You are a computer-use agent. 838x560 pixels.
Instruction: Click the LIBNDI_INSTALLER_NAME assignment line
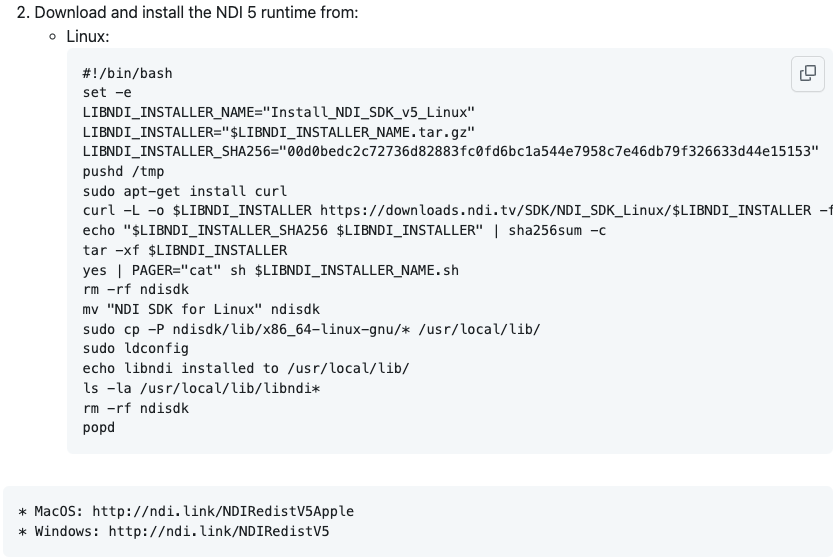pyautogui.click(x=278, y=112)
